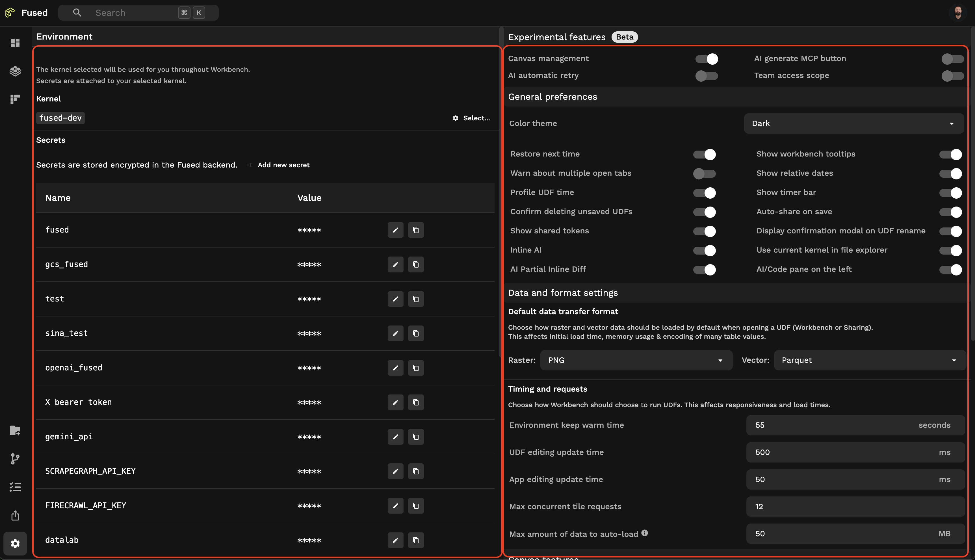Turn off Show relative dates
Image resolution: width=975 pixels, height=560 pixels.
point(950,173)
